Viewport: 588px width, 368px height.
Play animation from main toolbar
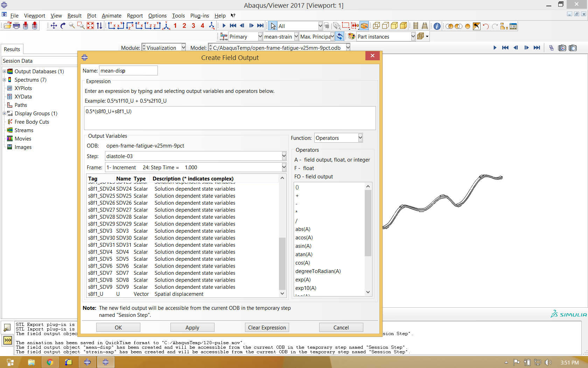224,26
